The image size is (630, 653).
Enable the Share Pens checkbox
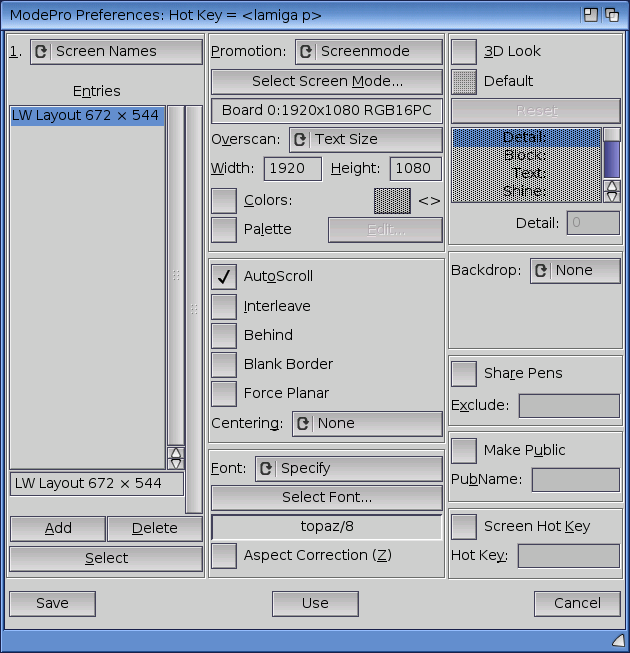coord(464,374)
